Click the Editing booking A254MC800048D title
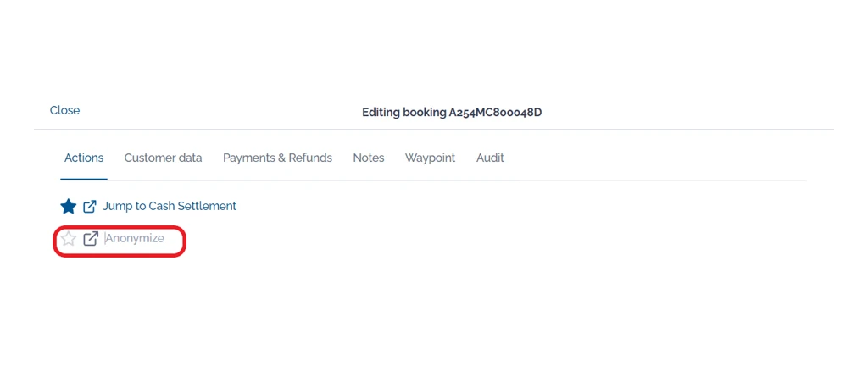The height and width of the screenshot is (366, 868). click(x=452, y=112)
